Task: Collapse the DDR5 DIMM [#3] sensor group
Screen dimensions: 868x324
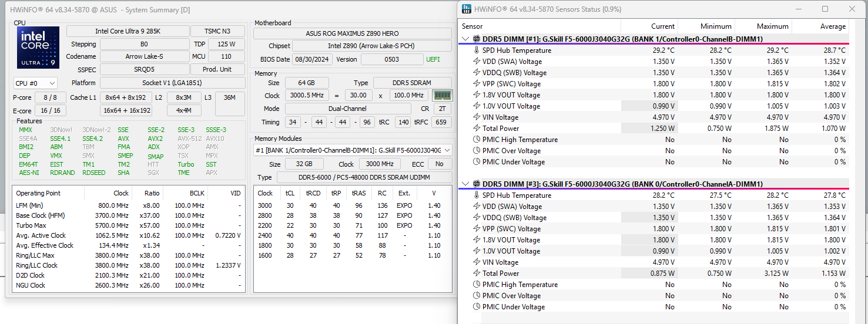Action: (465, 184)
